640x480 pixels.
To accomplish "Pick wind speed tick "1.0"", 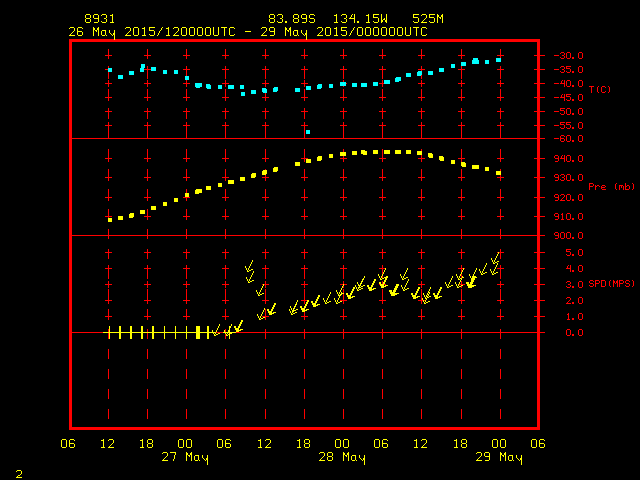I will click(574, 317).
